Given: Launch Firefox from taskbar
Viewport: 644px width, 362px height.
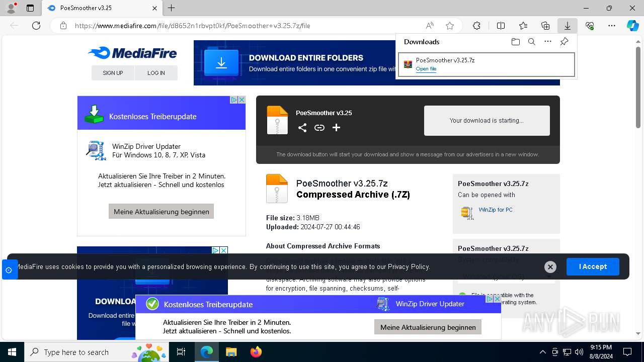Looking at the screenshot, I should coord(256,352).
